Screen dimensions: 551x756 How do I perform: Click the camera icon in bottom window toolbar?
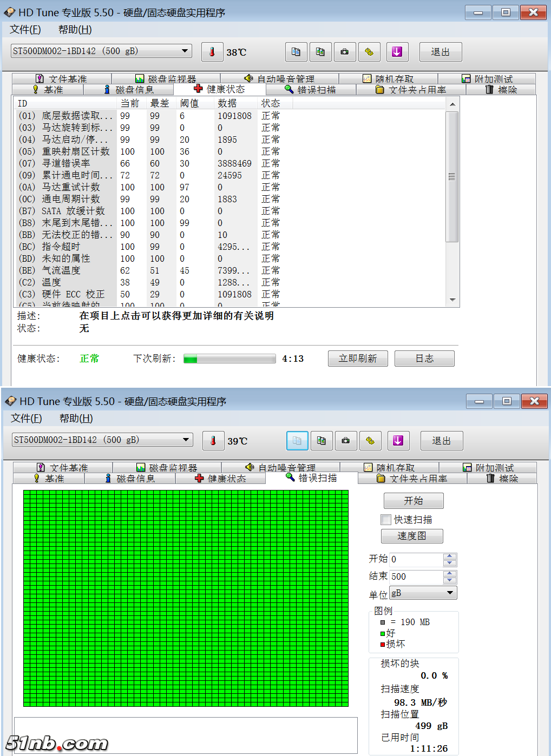click(345, 441)
